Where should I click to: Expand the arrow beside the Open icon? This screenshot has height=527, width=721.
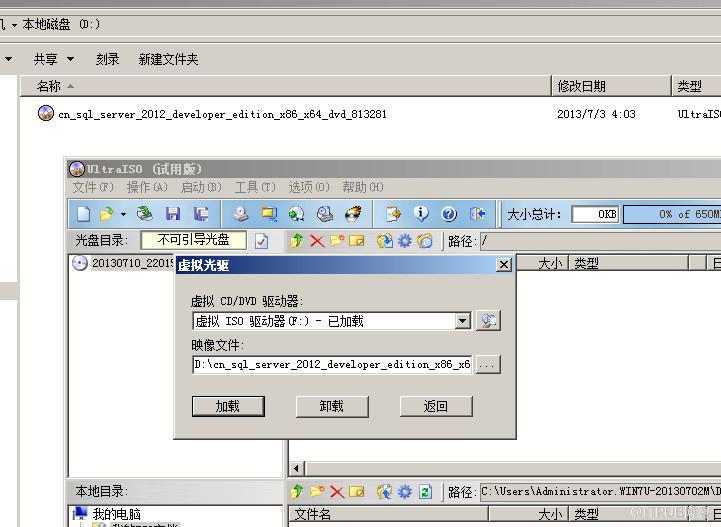123,214
